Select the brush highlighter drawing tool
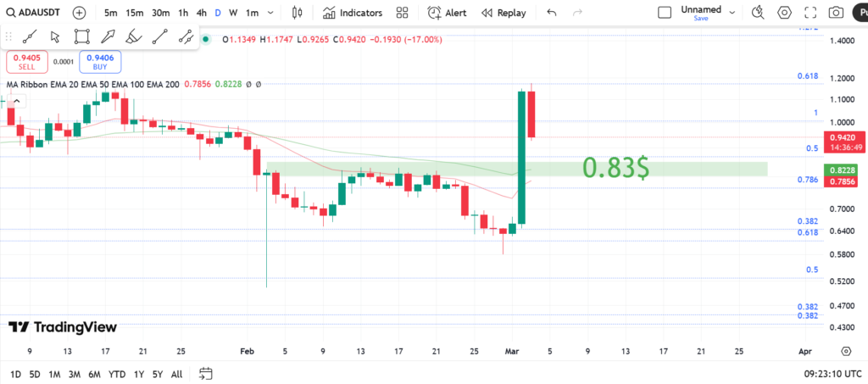The image size is (868, 384). click(x=133, y=36)
